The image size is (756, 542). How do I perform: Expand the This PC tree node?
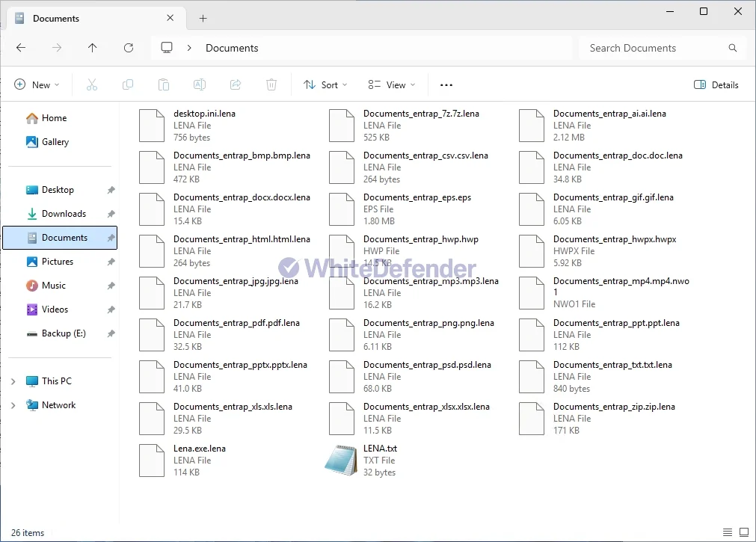13,381
